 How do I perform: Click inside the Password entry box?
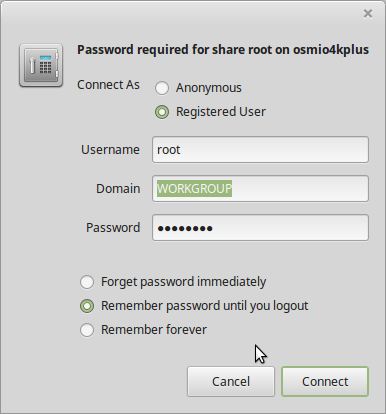(x=260, y=228)
